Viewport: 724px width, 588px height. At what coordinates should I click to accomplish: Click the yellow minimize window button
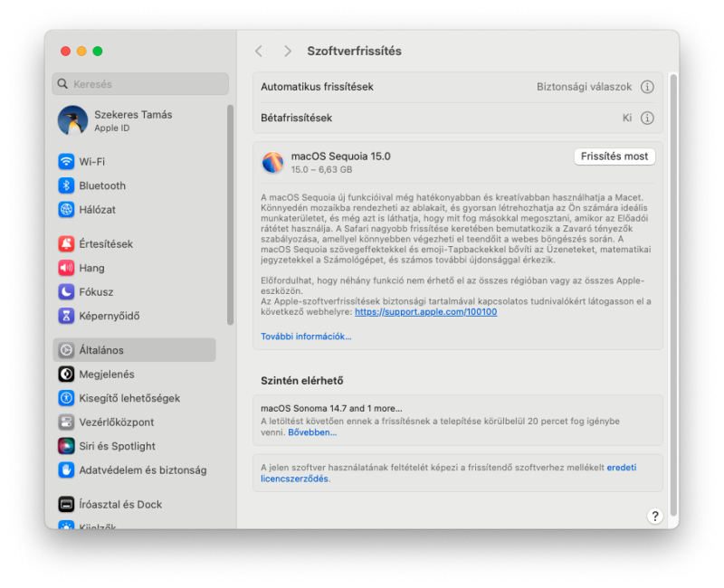[x=81, y=52]
